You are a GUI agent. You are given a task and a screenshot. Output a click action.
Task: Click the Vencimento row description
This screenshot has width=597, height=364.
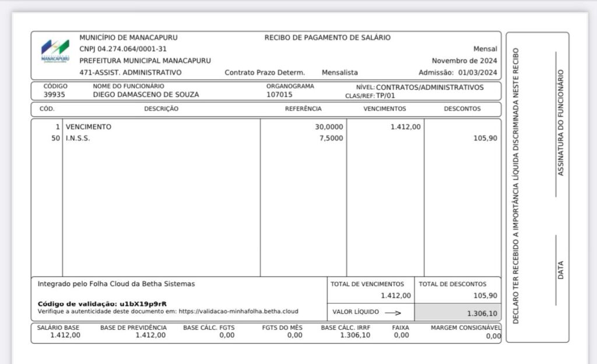pos(88,127)
